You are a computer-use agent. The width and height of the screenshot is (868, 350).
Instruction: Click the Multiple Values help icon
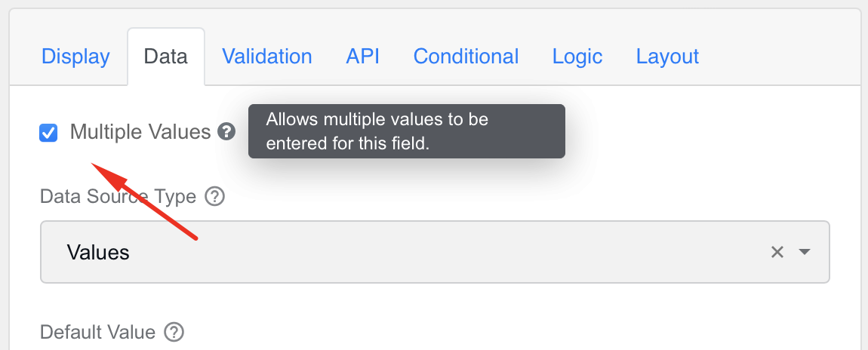click(226, 131)
